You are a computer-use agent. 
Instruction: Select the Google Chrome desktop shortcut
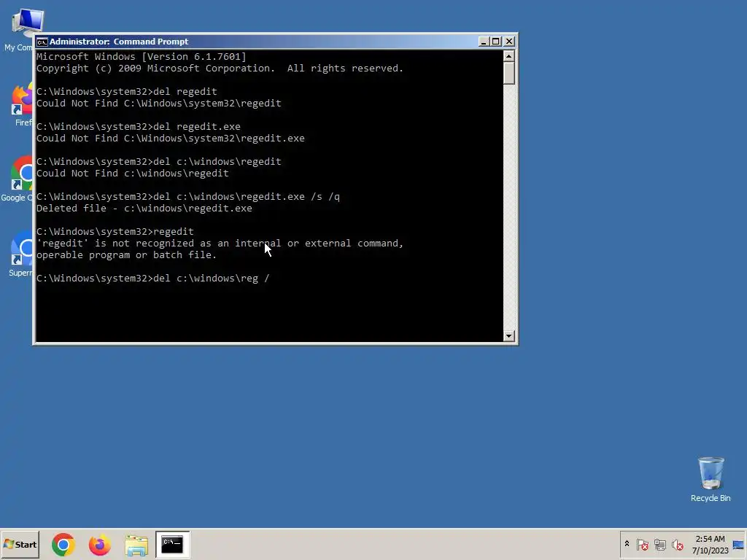tap(18, 179)
